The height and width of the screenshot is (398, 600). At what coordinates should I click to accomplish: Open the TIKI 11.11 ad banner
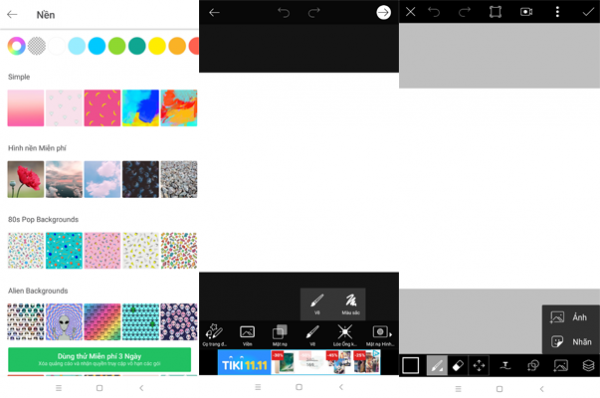click(299, 362)
